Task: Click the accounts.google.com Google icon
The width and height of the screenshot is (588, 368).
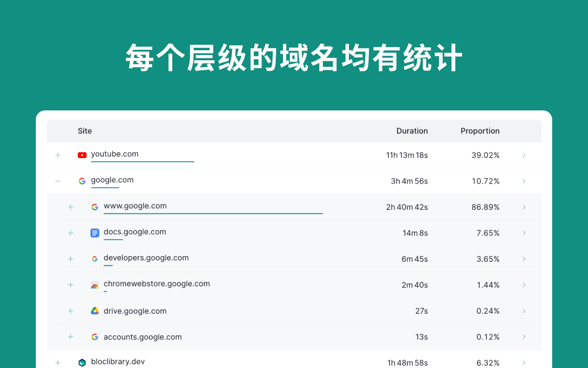Action: coord(95,337)
